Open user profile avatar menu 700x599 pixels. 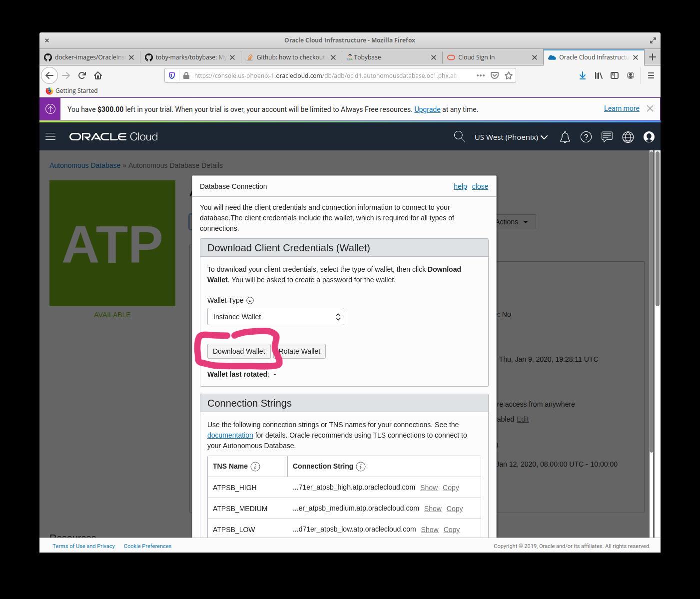tap(649, 137)
